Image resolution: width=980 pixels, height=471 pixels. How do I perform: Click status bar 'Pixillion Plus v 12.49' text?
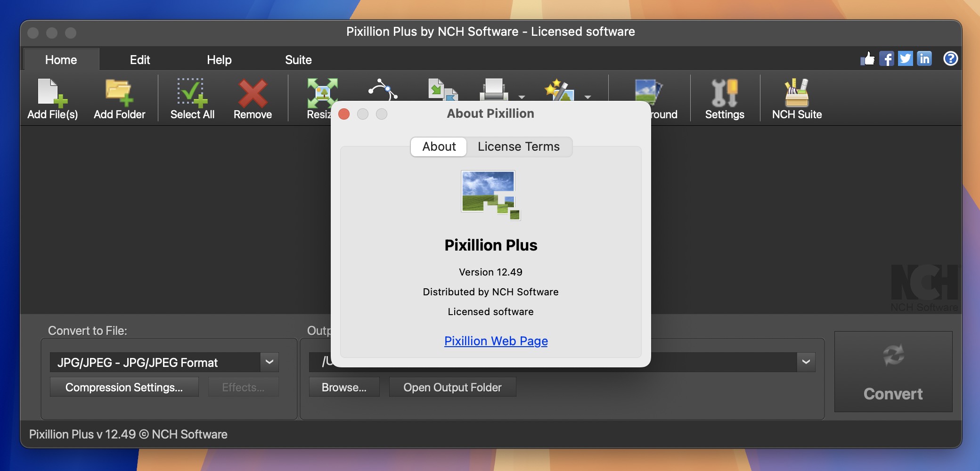(82, 434)
